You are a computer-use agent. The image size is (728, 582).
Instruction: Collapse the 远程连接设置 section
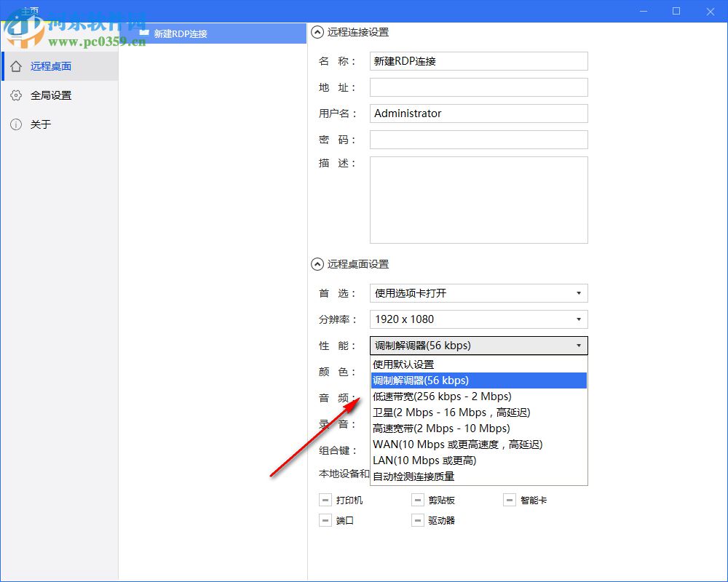(x=317, y=32)
